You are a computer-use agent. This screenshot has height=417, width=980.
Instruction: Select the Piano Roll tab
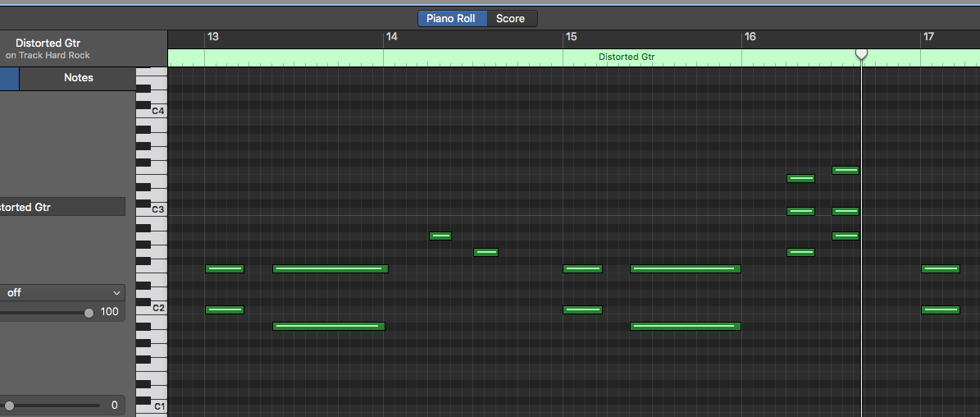click(x=451, y=19)
